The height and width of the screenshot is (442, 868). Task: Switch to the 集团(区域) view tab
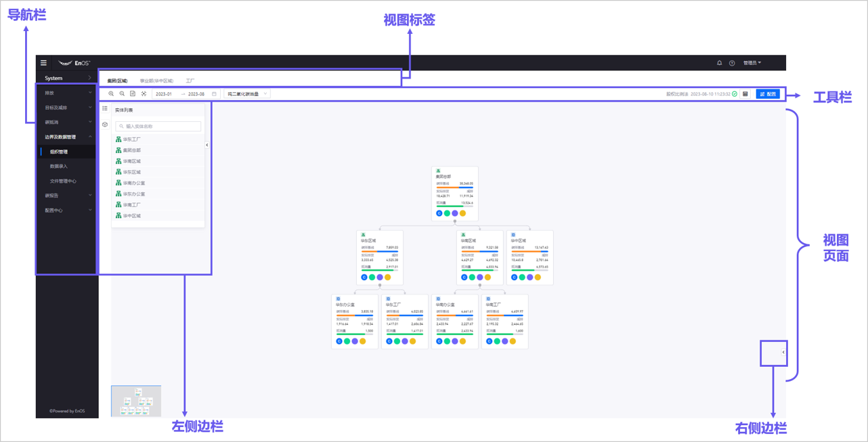(x=117, y=81)
